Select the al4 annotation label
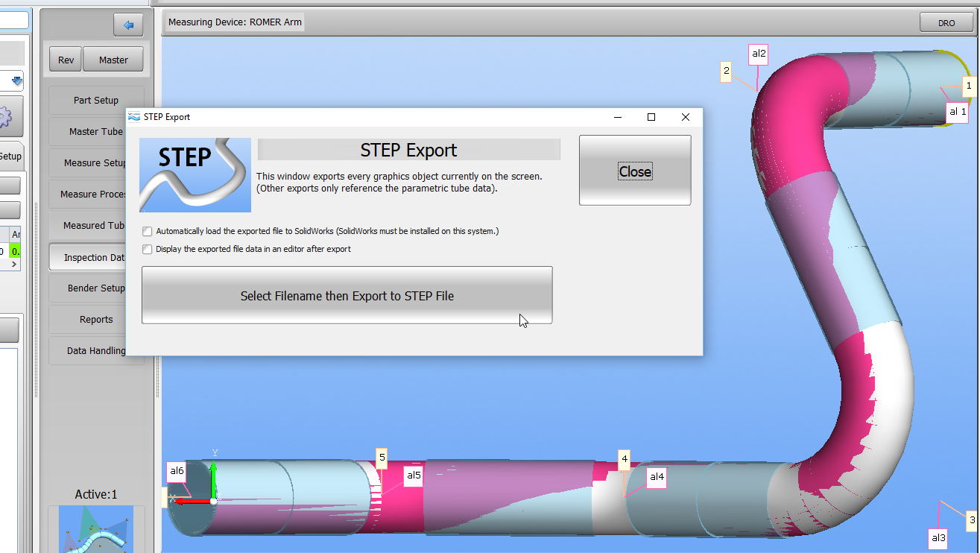This screenshot has width=980, height=553. click(x=656, y=477)
